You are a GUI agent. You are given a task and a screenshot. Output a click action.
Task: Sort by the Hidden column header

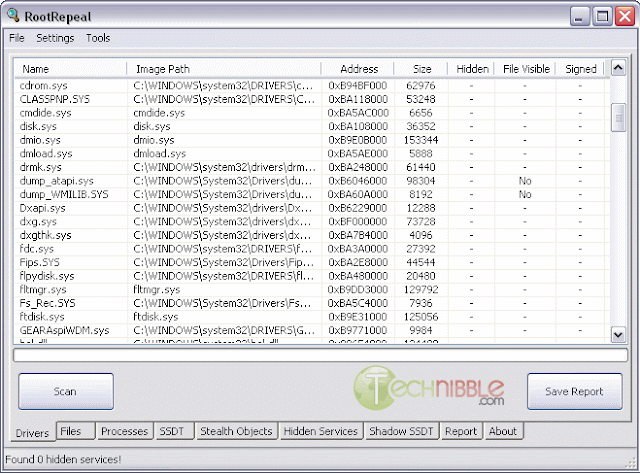click(x=471, y=69)
